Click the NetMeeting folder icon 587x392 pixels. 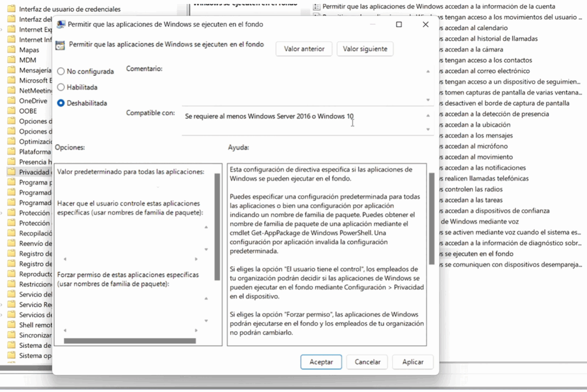pos(11,90)
